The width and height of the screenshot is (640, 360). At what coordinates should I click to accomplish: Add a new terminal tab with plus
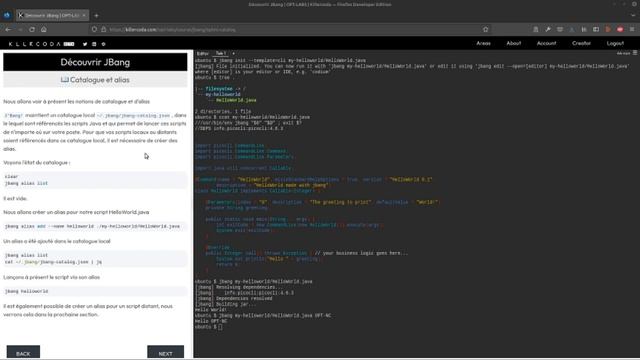tap(233, 53)
